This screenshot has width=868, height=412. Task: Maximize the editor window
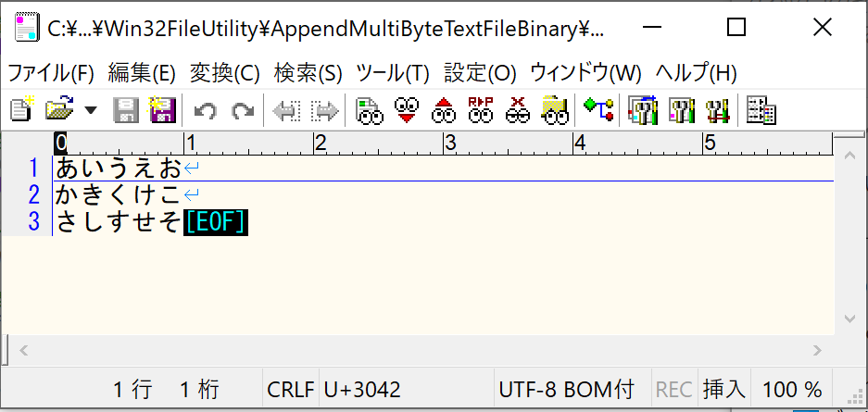736,27
